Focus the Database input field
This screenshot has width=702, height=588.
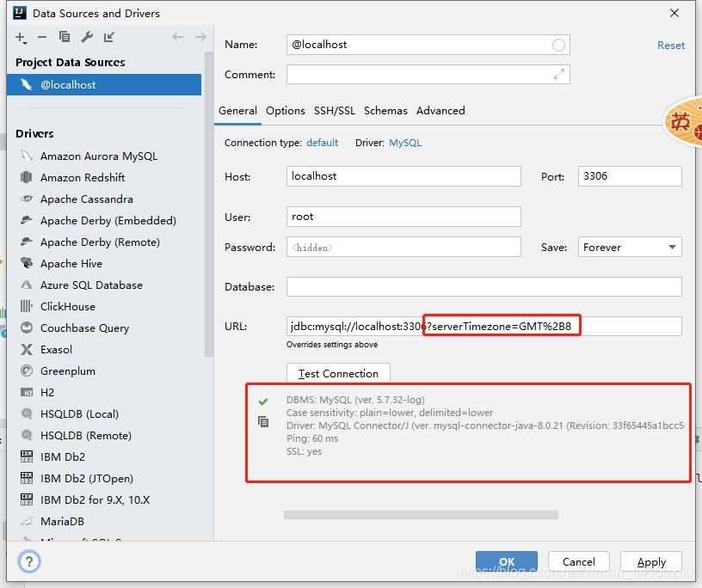(484, 287)
